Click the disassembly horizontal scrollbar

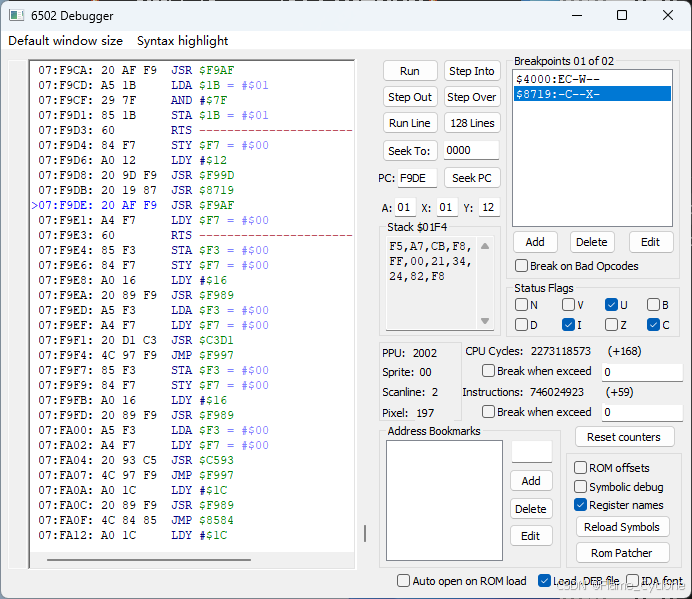tap(149, 560)
